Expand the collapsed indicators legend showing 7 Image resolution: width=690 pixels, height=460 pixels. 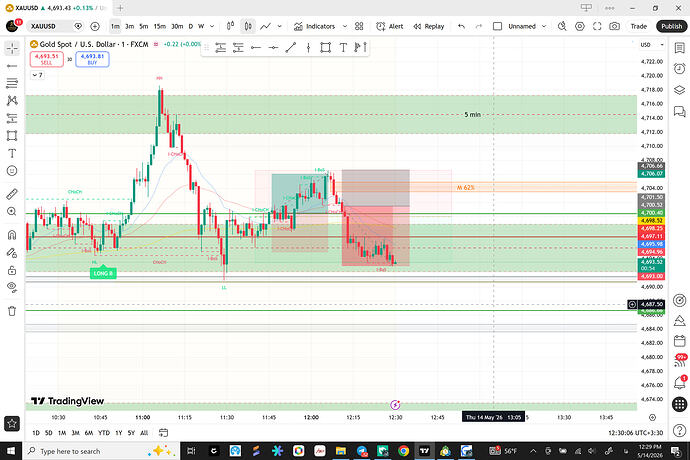pos(37,75)
